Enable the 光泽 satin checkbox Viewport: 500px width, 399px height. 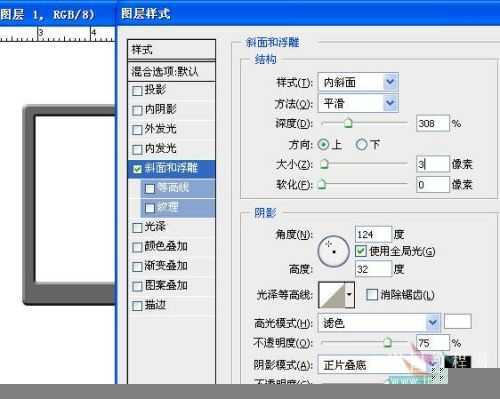tap(137, 228)
